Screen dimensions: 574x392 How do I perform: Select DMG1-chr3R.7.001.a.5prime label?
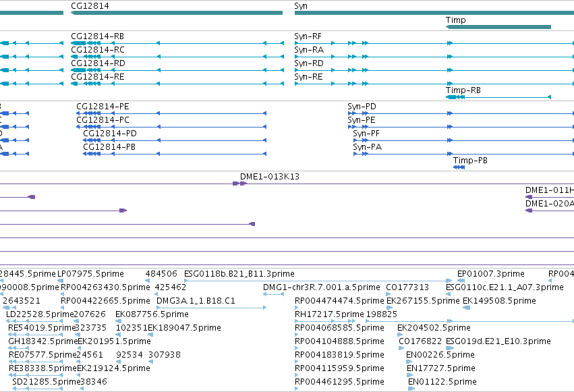click(x=322, y=287)
